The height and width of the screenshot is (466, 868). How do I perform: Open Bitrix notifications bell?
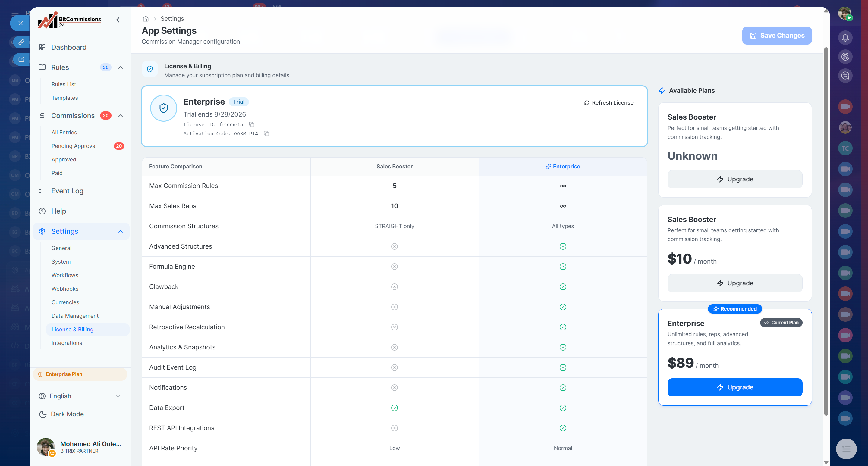[845, 38]
